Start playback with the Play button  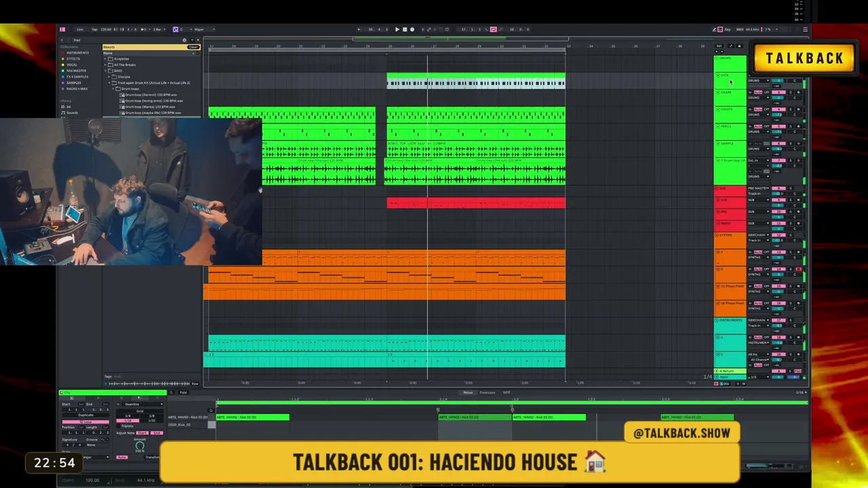pos(397,29)
